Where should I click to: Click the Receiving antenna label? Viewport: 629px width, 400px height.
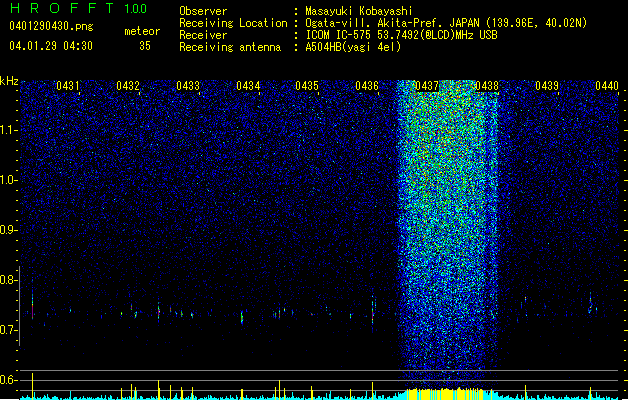230,47
